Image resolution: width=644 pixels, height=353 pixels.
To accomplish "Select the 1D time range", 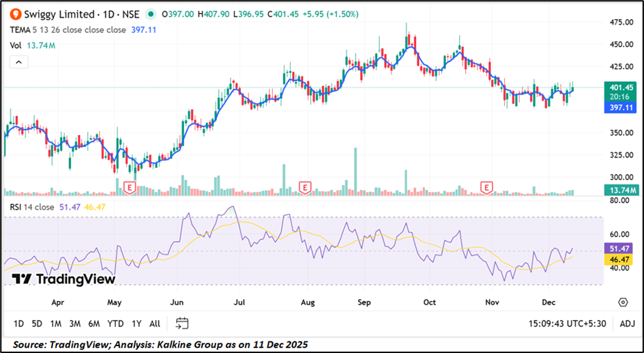I will coord(18,323).
